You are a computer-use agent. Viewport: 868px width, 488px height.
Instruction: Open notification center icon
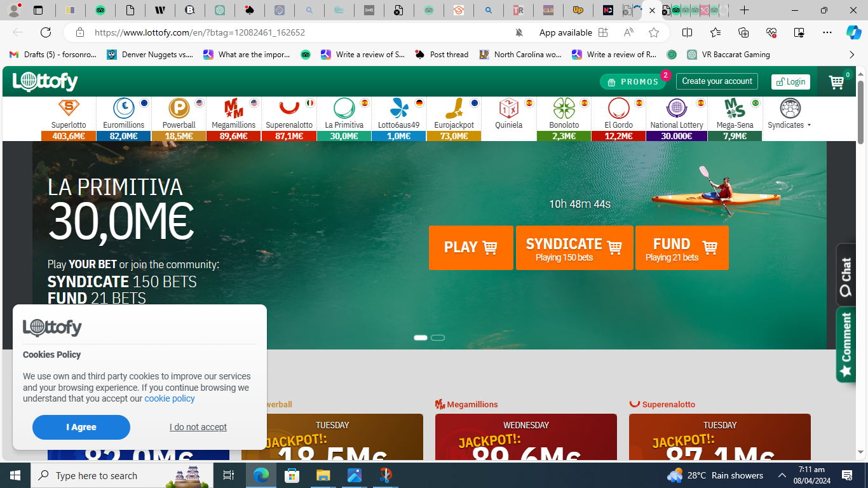pyautogui.click(x=847, y=475)
